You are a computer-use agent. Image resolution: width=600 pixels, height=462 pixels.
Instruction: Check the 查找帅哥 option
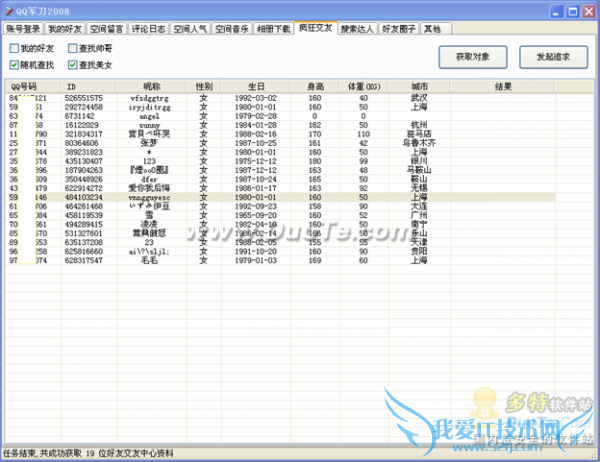(x=72, y=48)
